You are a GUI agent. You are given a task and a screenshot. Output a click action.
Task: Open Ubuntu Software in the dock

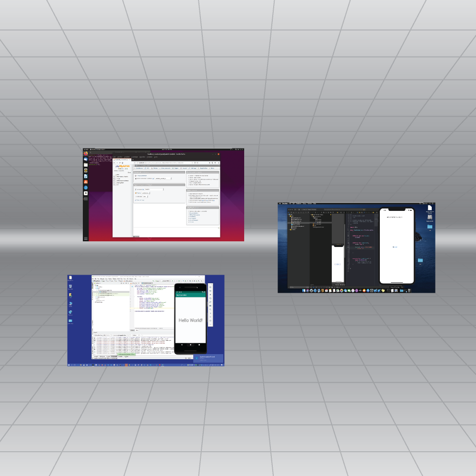(x=86, y=182)
